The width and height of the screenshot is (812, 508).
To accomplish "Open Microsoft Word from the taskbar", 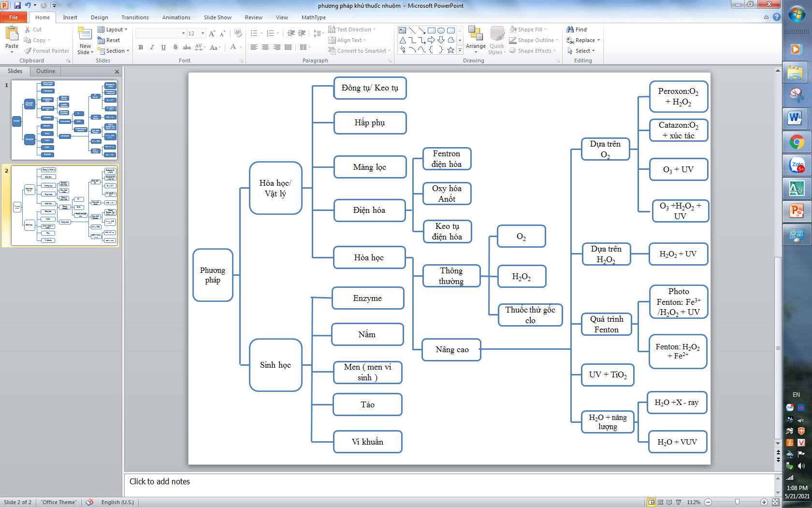I will coord(797,118).
